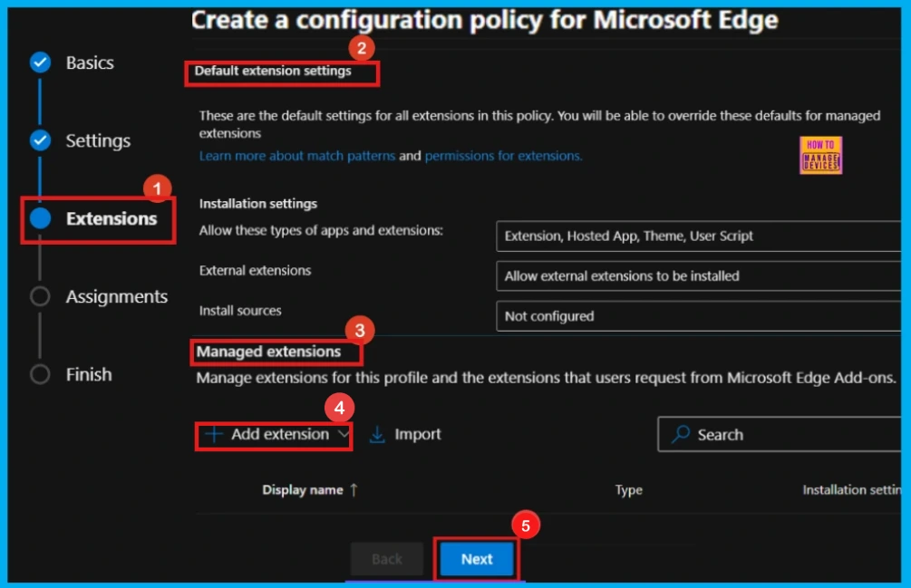This screenshot has width=911, height=588.
Task: Click the Assignments step empty circle
Action: pos(40,296)
